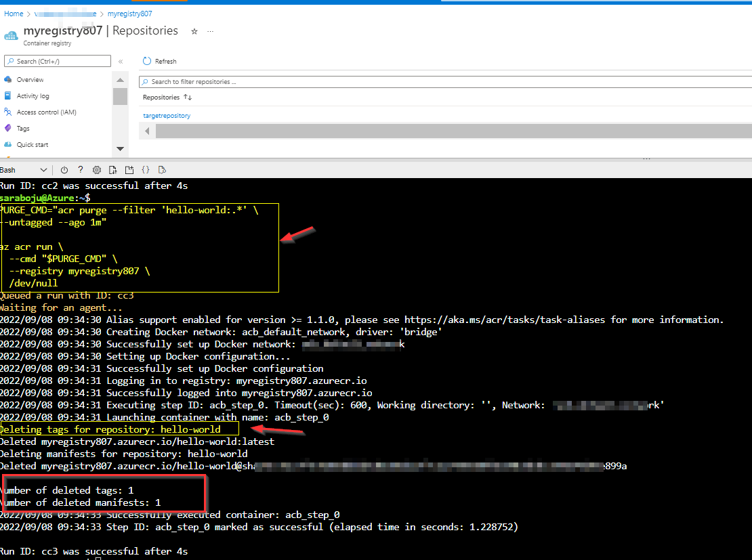Viewport: 752px width, 560px height.
Task: Click "Run ID: cc2 was successful" line
Action: (x=93, y=186)
